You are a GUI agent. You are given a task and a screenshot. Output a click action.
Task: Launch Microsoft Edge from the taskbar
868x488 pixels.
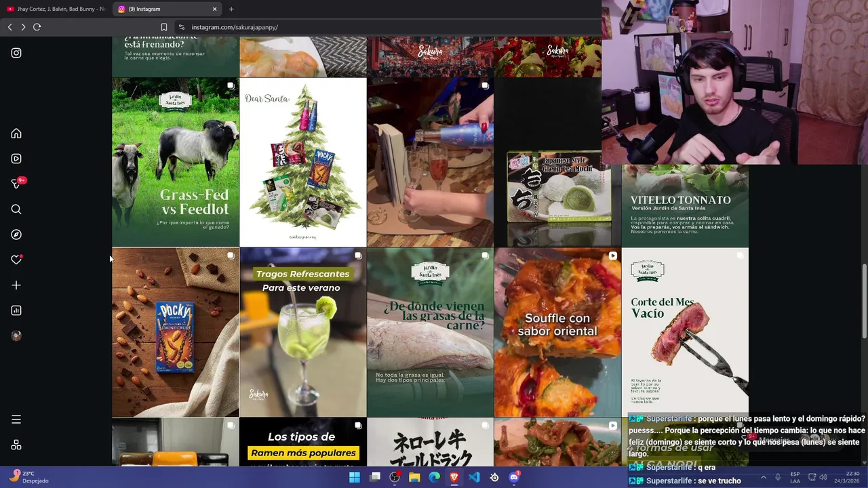tap(435, 477)
